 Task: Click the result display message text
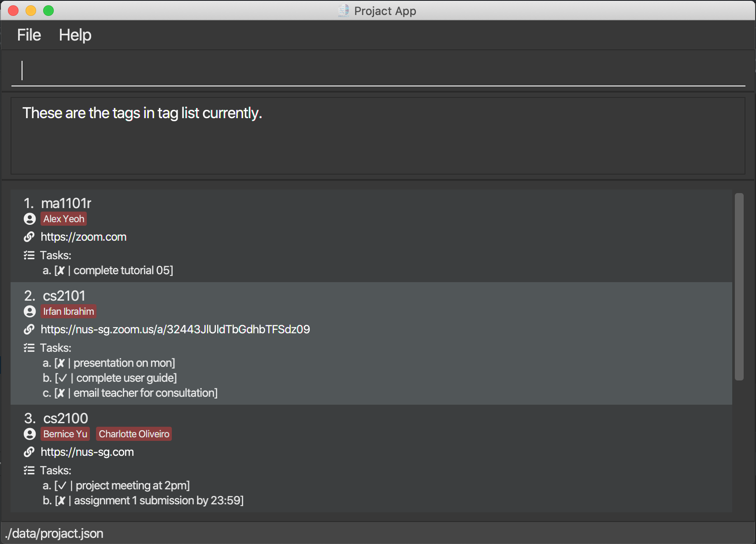[142, 113]
